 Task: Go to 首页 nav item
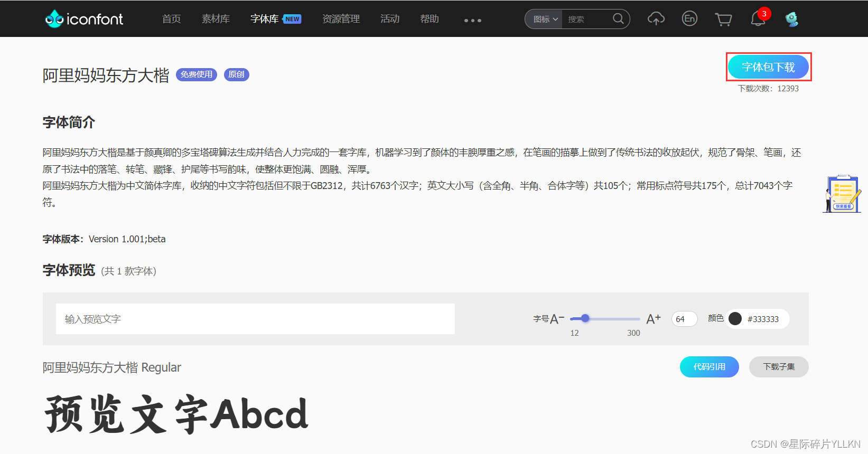coord(171,19)
